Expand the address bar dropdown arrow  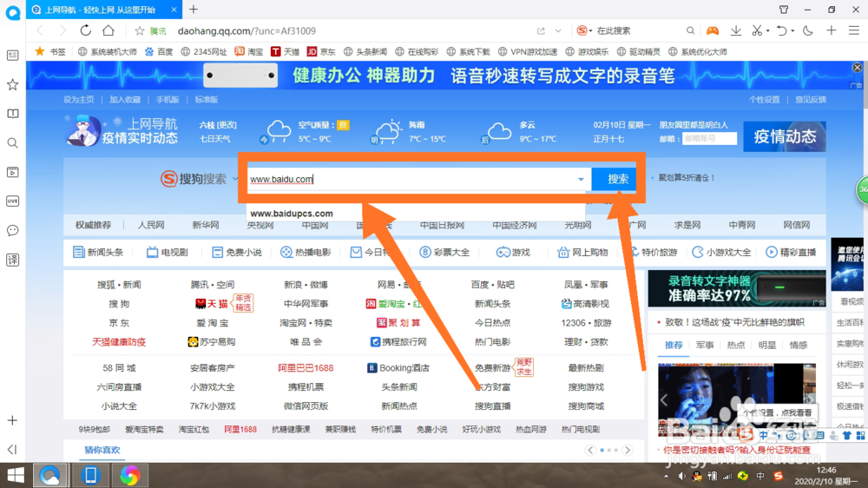(x=558, y=31)
